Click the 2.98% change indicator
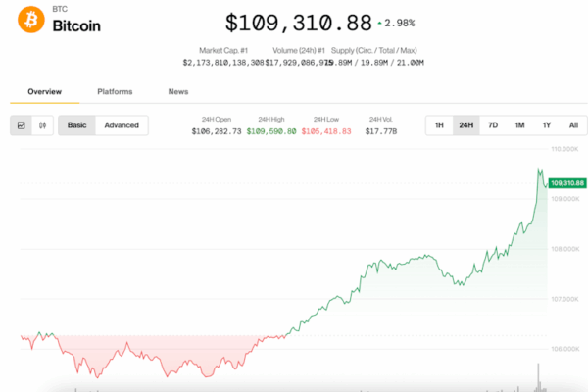This screenshot has width=588, height=392. coord(396,24)
